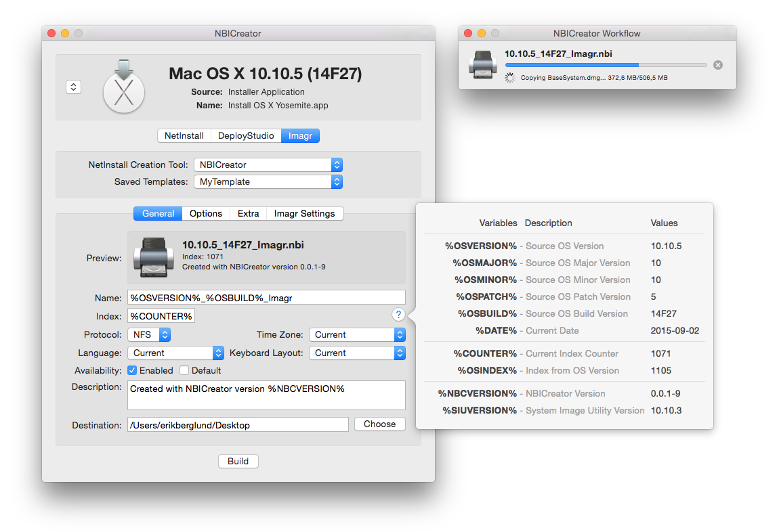Click the NBI drive icon in Workflow window
The width and height of the screenshot is (779, 532).
click(482, 64)
